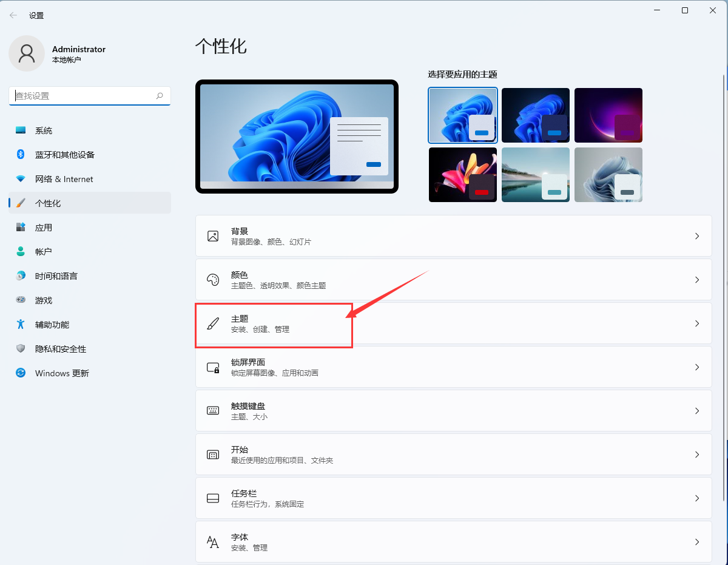Click the 辅助功能 accessibility figure icon
Viewport: 728px width, 565px height.
[x=21, y=325]
